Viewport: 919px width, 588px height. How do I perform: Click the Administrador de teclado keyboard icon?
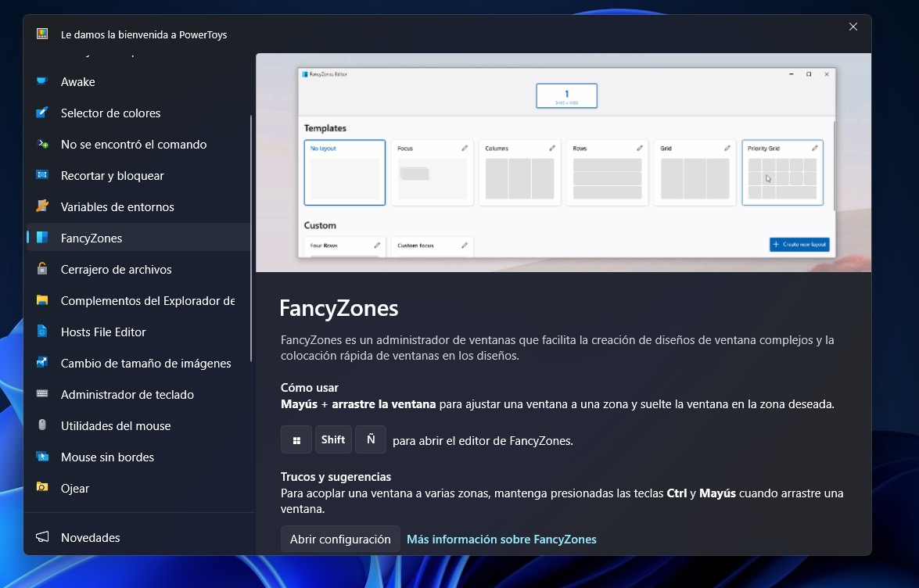click(x=42, y=394)
